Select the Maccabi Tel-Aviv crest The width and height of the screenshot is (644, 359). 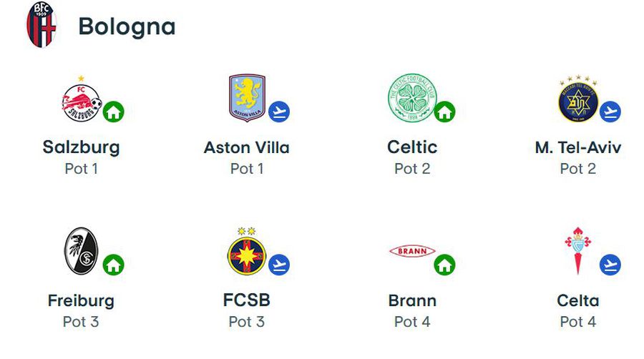pyautogui.click(x=578, y=99)
